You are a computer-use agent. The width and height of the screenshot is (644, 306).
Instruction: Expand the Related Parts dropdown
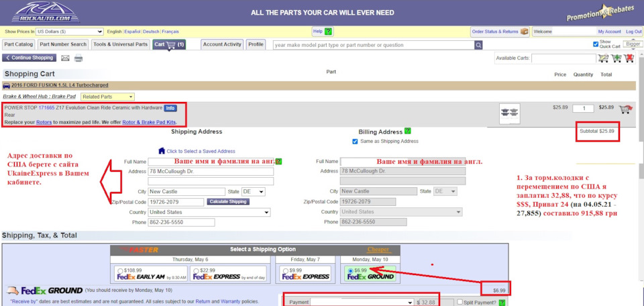pyautogui.click(x=107, y=97)
